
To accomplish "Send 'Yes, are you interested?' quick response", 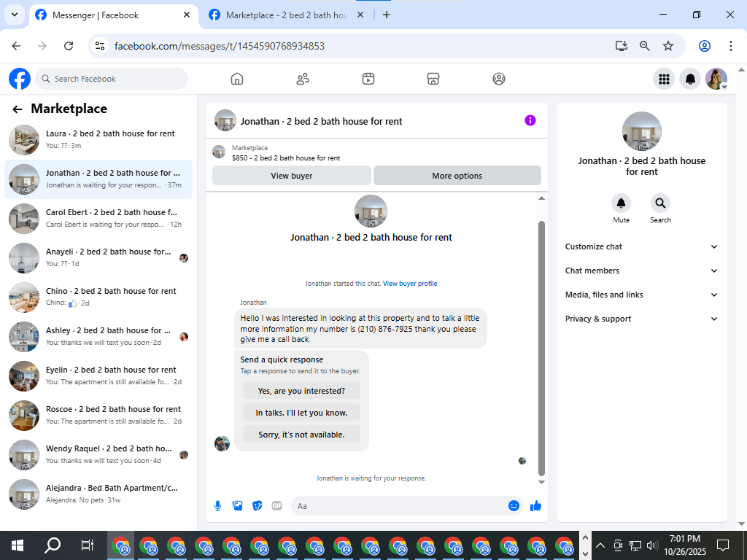I will (x=301, y=391).
